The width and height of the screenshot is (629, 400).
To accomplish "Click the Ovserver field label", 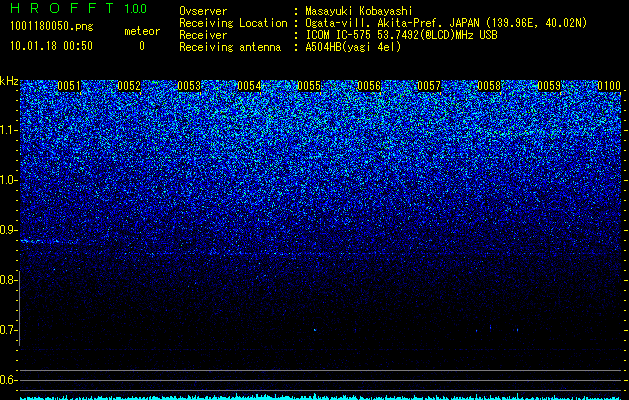I will pos(203,11).
